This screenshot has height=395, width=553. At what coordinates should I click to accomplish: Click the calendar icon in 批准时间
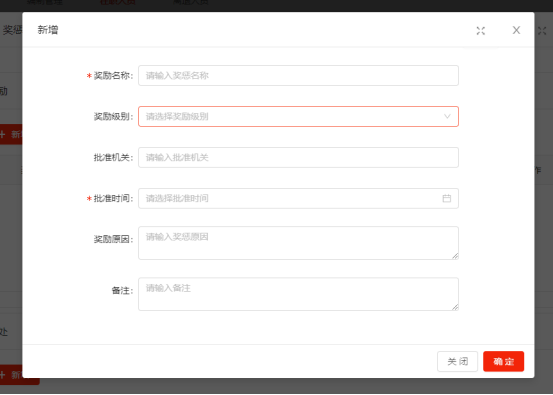pos(446,198)
